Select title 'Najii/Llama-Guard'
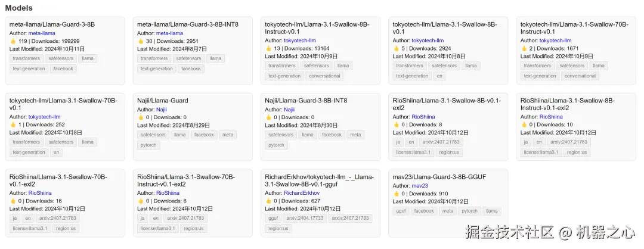The width and height of the screenshot is (644, 249). coord(163,101)
